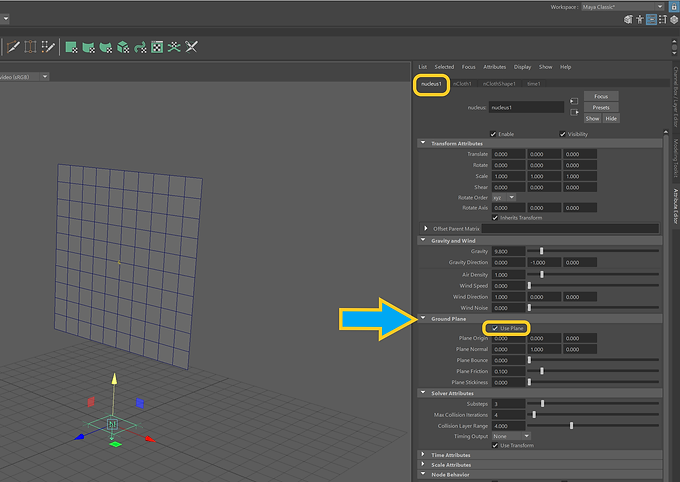Click the Attribute Editor scroll up arrow
The height and width of the screenshot is (482, 680).
point(666,132)
